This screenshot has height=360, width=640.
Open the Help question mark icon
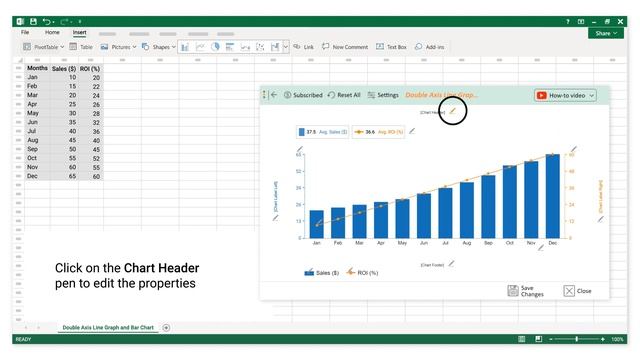point(567,22)
